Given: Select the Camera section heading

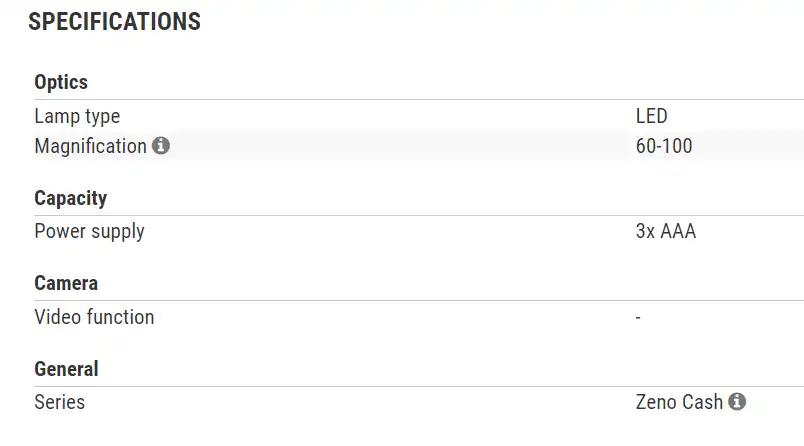Looking at the screenshot, I should 66,283.
